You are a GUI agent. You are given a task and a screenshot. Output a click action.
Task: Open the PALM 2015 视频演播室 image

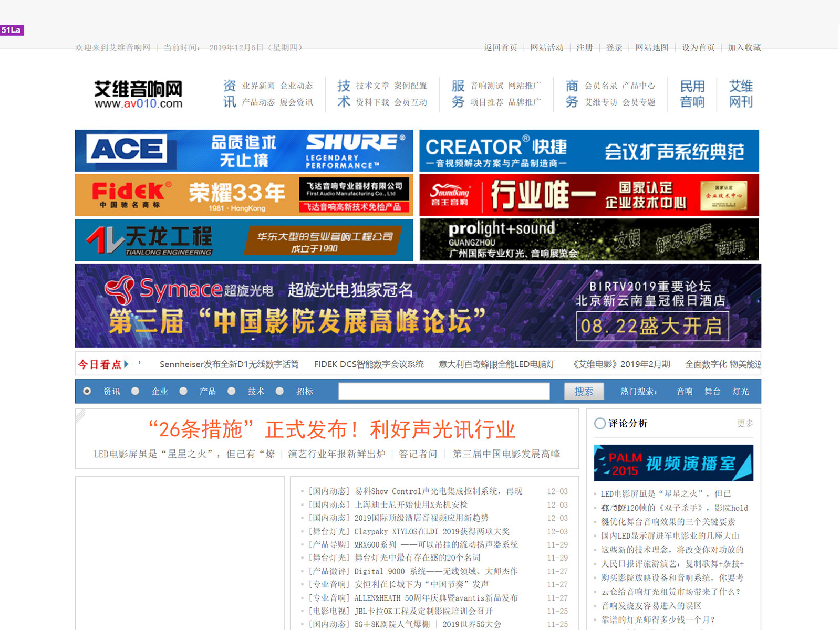click(673, 463)
